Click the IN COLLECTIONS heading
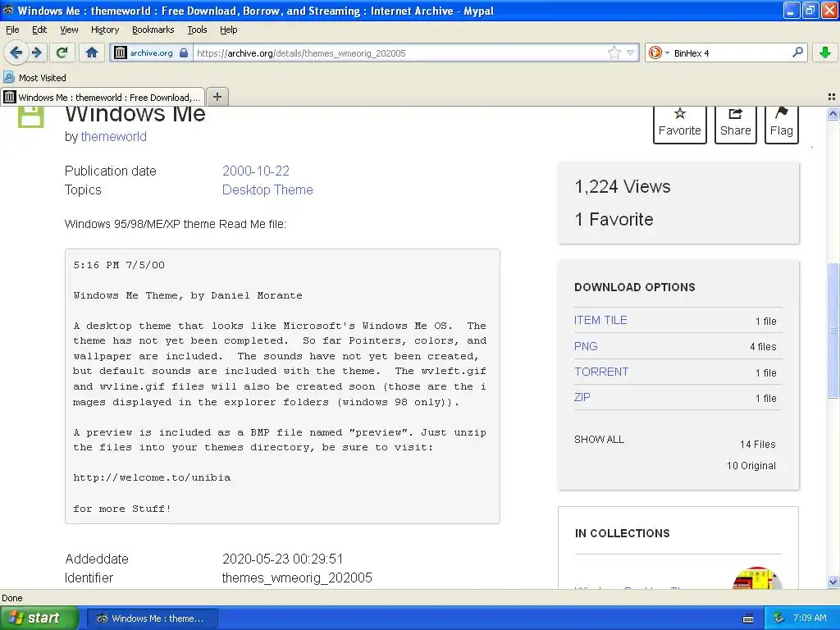The image size is (840, 630). point(622,533)
